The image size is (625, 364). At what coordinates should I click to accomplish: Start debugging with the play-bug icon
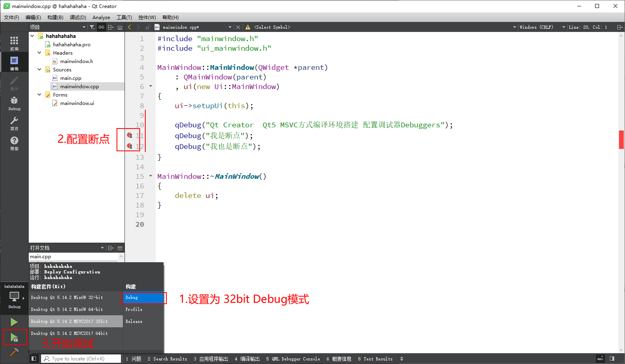point(14,337)
